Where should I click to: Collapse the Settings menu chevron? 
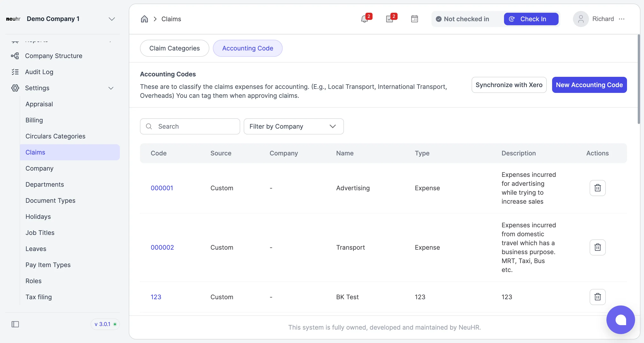pos(111,88)
